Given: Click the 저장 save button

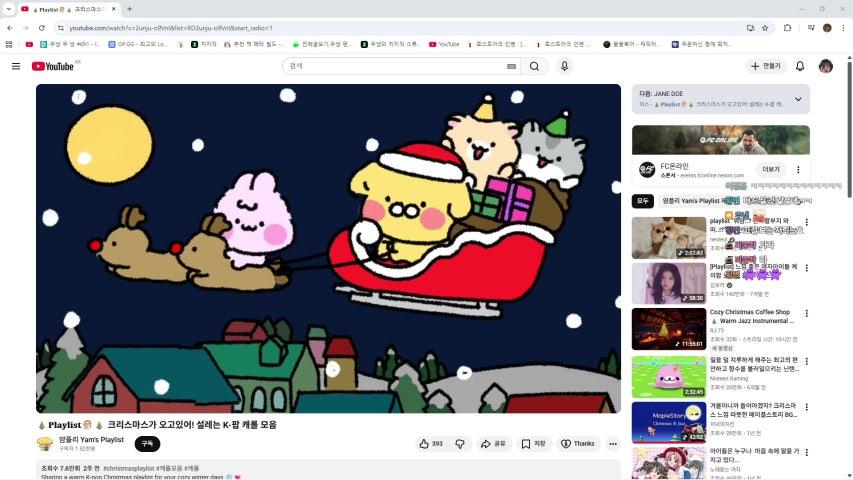Looking at the screenshot, I should pos(534,444).
